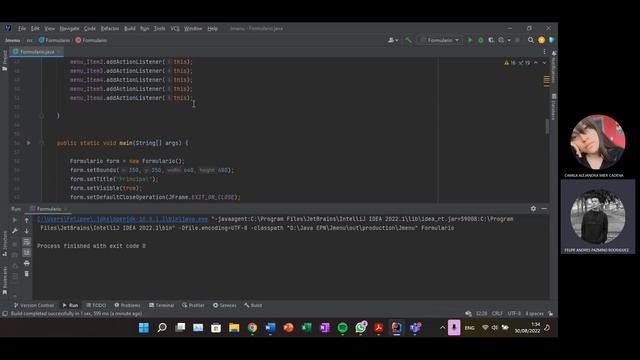This screenshot has width=640, height=360.
Task: Open the Database side panel
Action: coord(554,107)
